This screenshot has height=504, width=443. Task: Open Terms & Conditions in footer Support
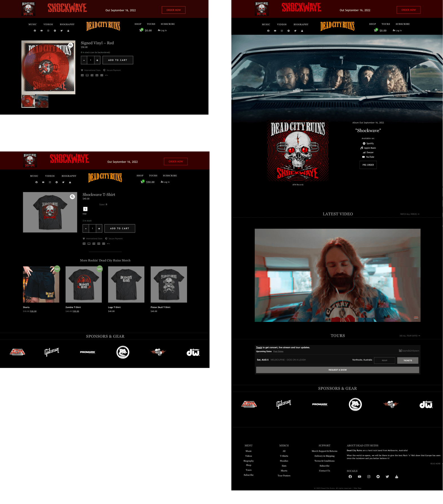click(325, 461)
